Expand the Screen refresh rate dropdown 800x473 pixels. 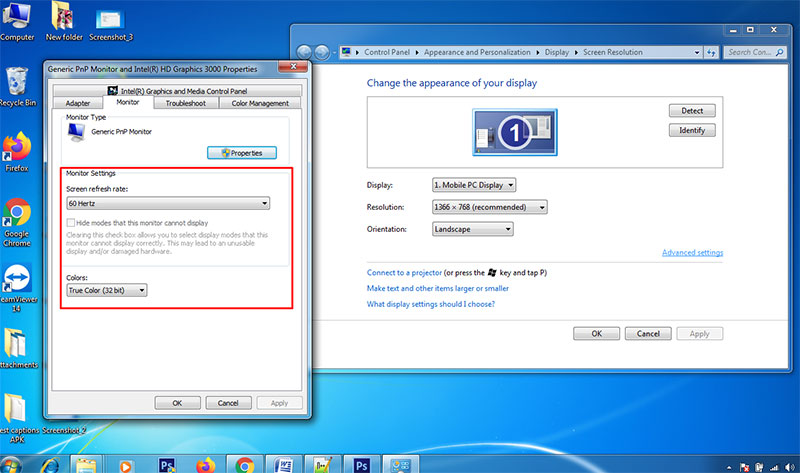point(167,204)
